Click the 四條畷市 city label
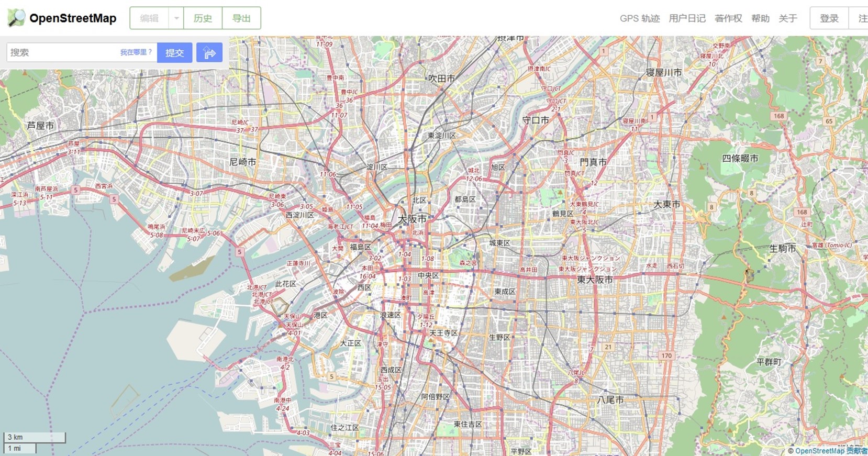 pos(740,158)
